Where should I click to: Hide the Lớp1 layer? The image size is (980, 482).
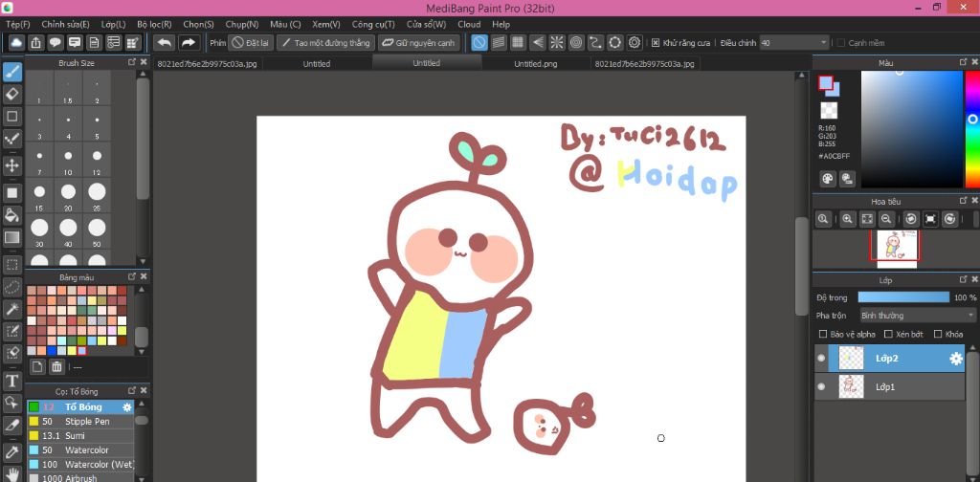(x=821, y=387)
